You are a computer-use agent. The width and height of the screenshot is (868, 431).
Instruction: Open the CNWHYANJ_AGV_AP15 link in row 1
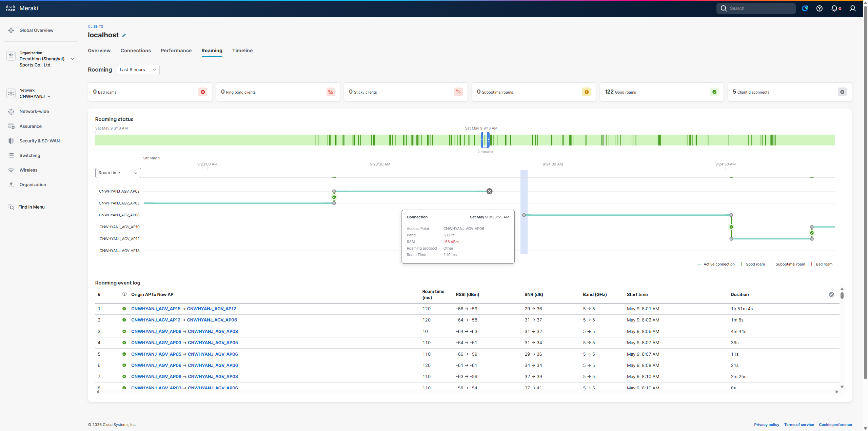156,309
